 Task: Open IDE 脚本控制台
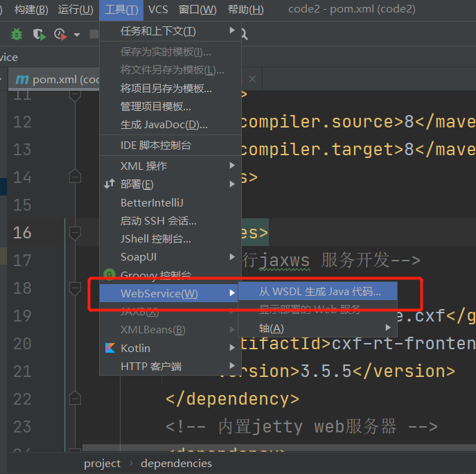(170, 145)
